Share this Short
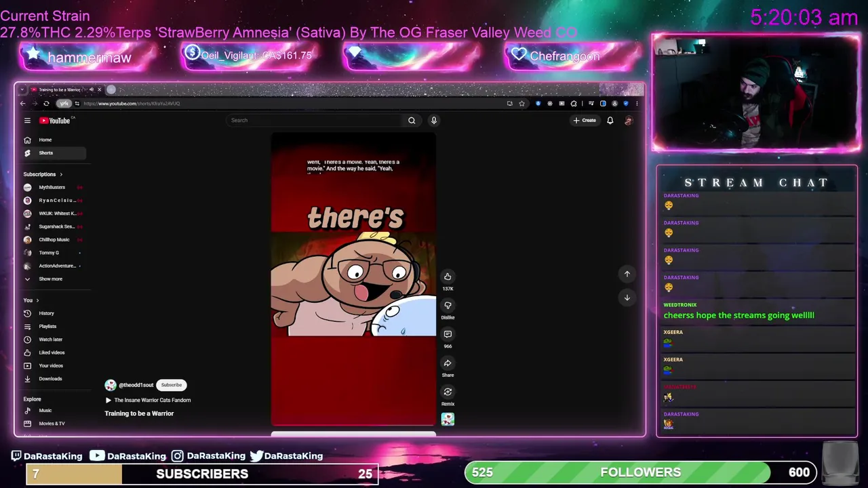 pos(448,363)
